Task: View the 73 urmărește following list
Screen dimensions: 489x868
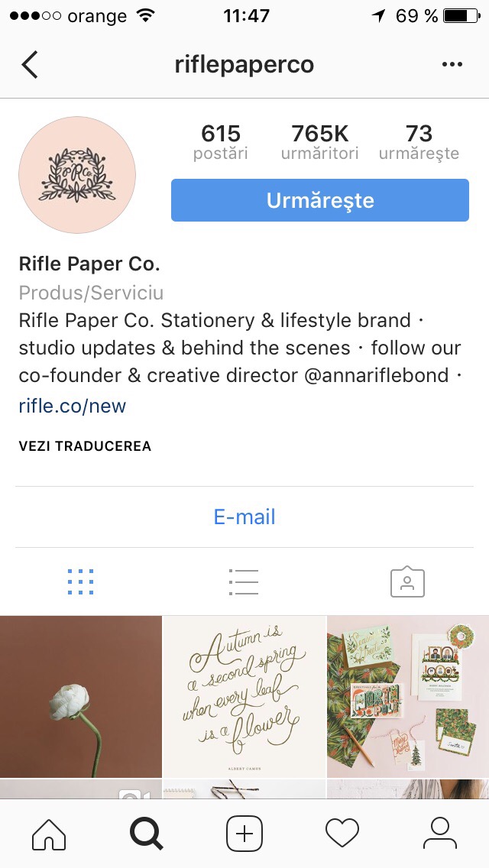Action: pos(419,141)
